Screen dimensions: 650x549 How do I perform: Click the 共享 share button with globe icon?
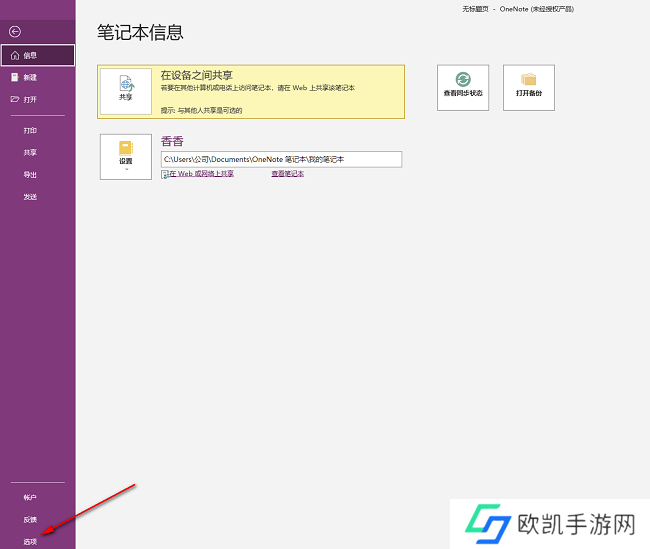[126, 91]
